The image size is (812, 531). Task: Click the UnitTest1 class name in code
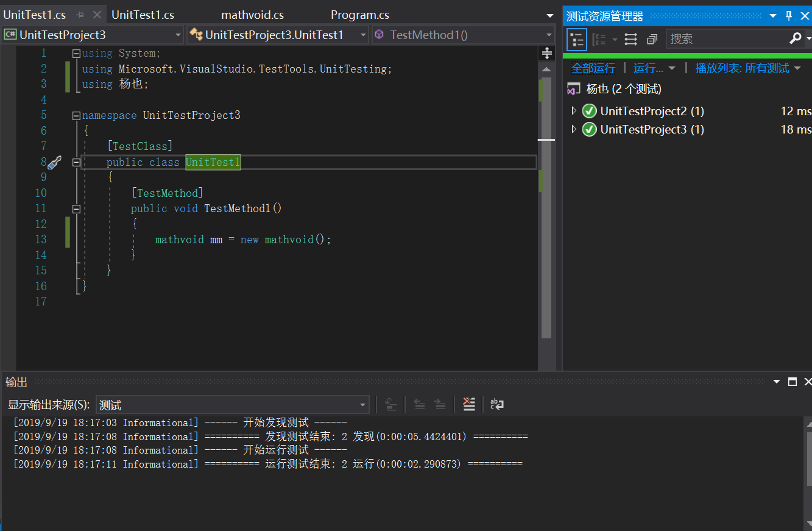[x=213, y=162]
